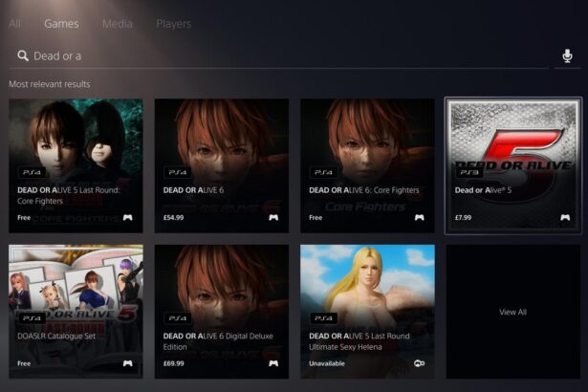The image size is (588, 392).
Task: Click the search field containing 'Dead or a'
Action: coord(278,55)
